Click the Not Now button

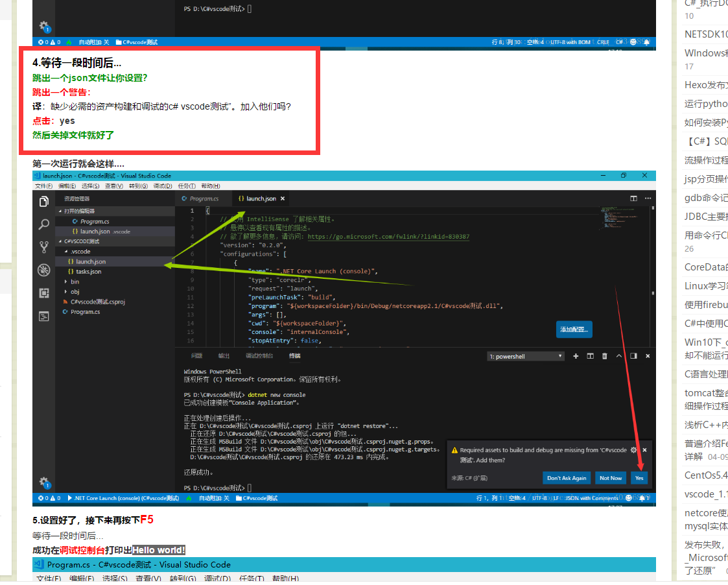611,478
